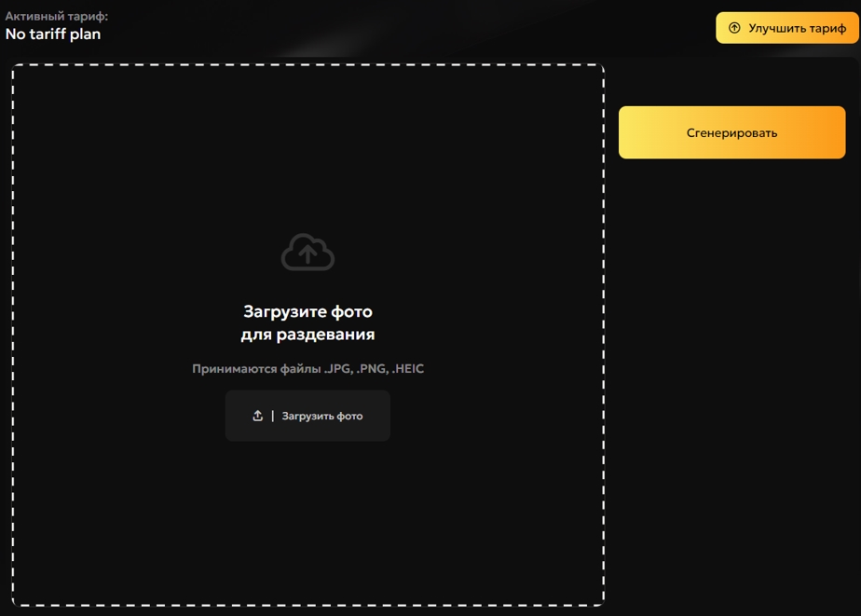Viewport: 861px width, 616px height.
Task: Select the "No tariff plan" text
Action: click(x=53, y=34)
